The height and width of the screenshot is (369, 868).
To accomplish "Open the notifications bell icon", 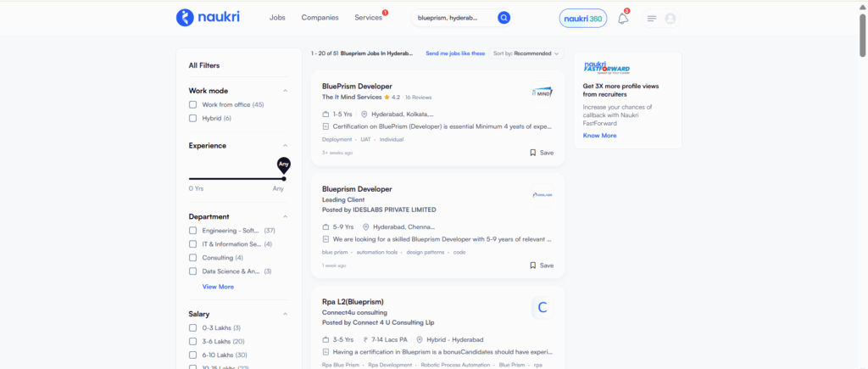I will (x=623, y=19).
